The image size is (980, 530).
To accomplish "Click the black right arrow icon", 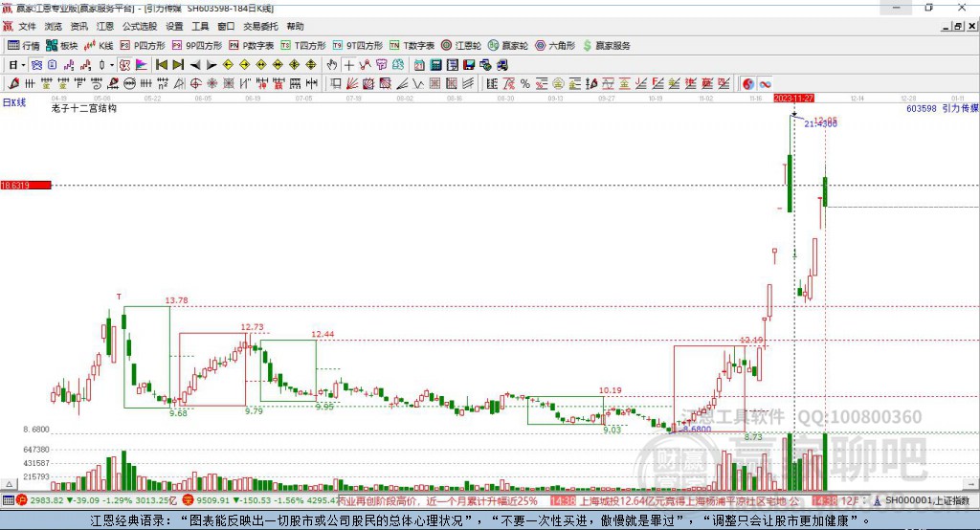I will (x=212, y=64).
